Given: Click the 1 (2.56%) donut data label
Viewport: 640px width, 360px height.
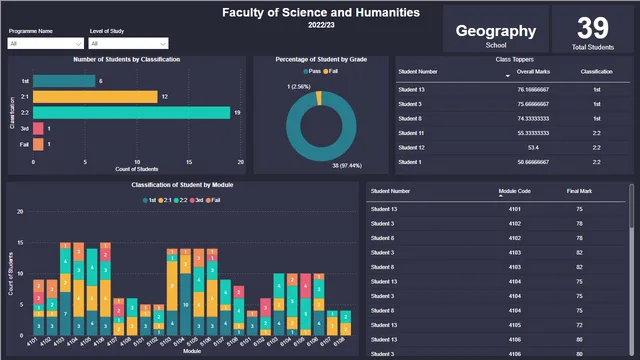Looking at the screenshot, I should coord(299,87).
